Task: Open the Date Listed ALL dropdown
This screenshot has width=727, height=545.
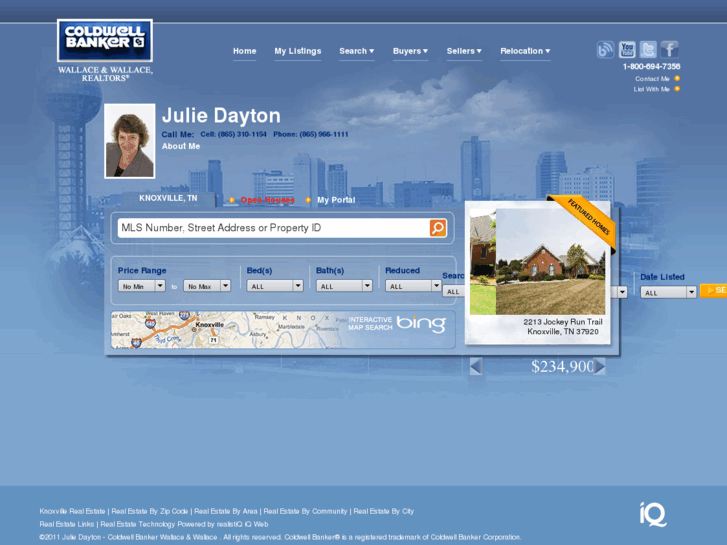Action: [x=668, y=292]
